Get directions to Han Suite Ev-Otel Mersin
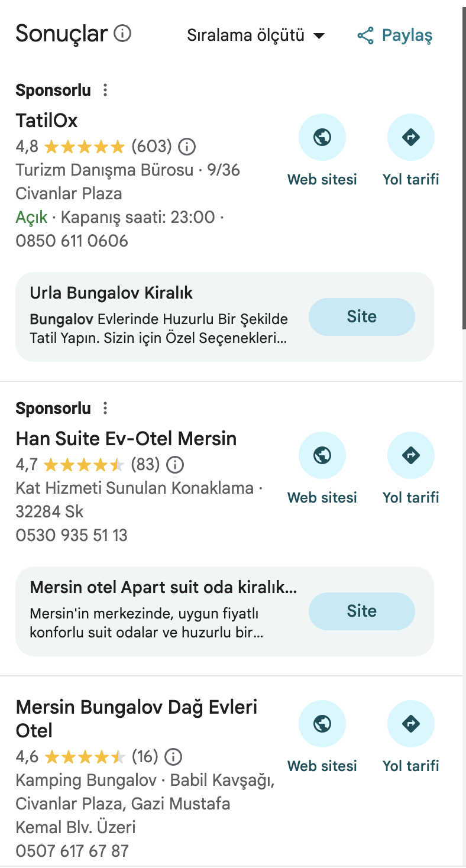 [410, 456]
